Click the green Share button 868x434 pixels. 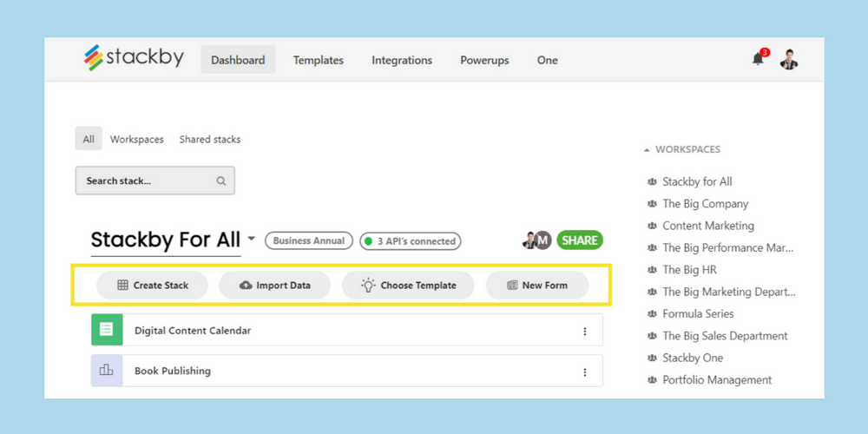tap(580, 240)
